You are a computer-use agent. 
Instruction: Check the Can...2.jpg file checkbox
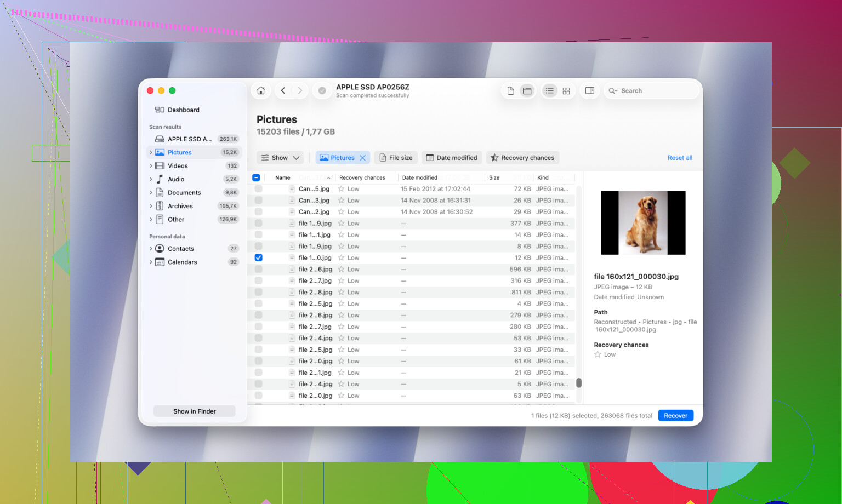click(x=258, y=212)
